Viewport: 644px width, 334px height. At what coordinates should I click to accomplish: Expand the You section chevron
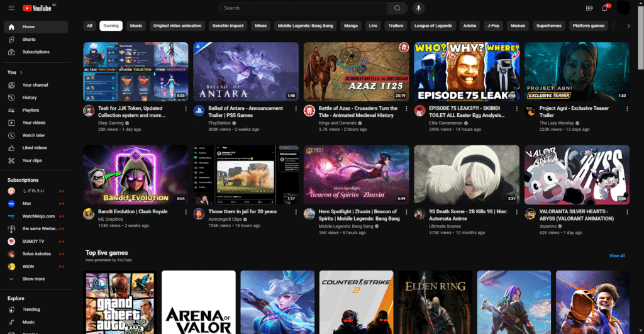click(21, 72)
